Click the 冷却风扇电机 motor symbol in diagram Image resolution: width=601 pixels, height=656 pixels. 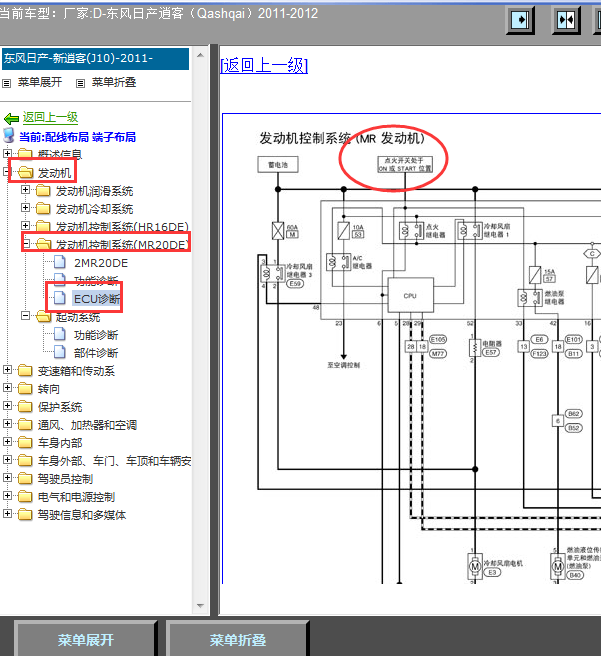tap(475, 566)
